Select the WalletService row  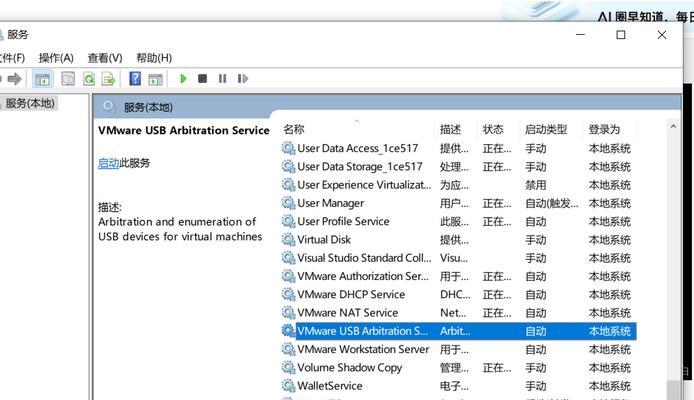click(x=459, y=386)
